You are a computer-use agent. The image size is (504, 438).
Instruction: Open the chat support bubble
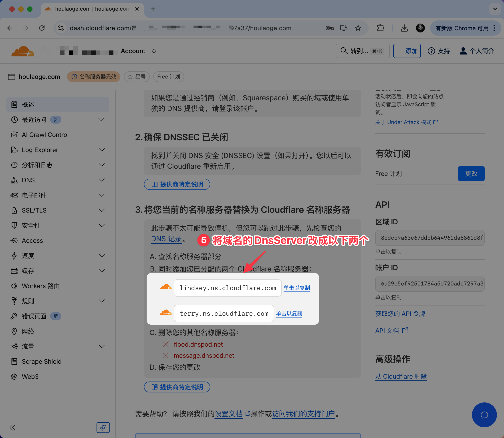click(x=484, y=415)
